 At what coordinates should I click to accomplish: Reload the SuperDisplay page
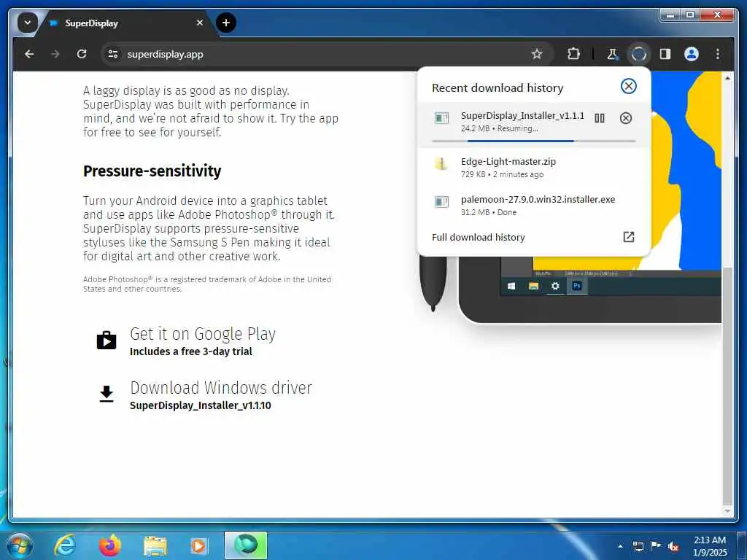82,54
